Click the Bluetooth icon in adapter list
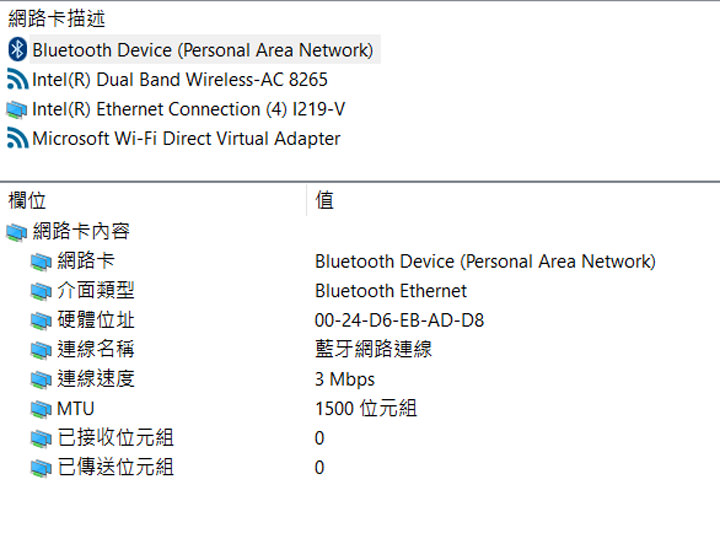Image resolution: width=720 pixels, height=544 pixels. pos(17,50)
